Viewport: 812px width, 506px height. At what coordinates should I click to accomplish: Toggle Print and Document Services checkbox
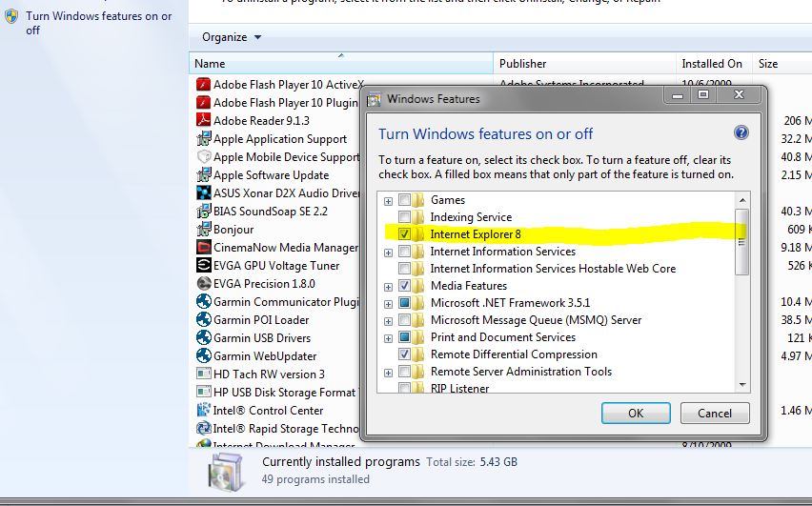pyautogui.click(x=404, y=337)
